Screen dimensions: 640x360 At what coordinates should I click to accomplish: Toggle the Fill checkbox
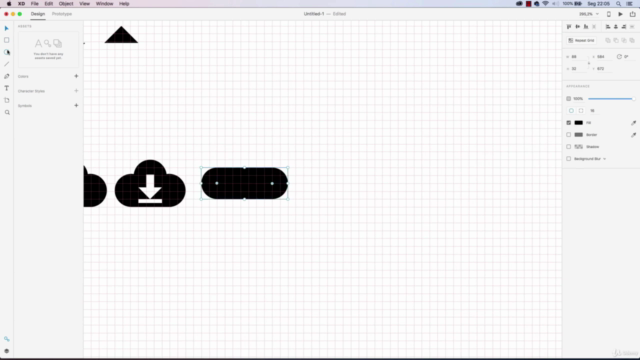(569, 122)
